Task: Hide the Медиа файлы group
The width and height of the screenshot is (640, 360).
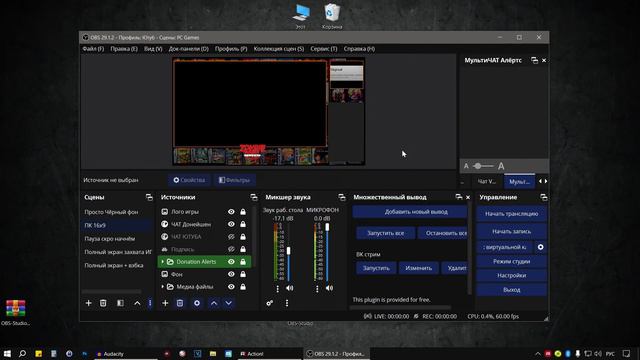Action: click(231, 287)
